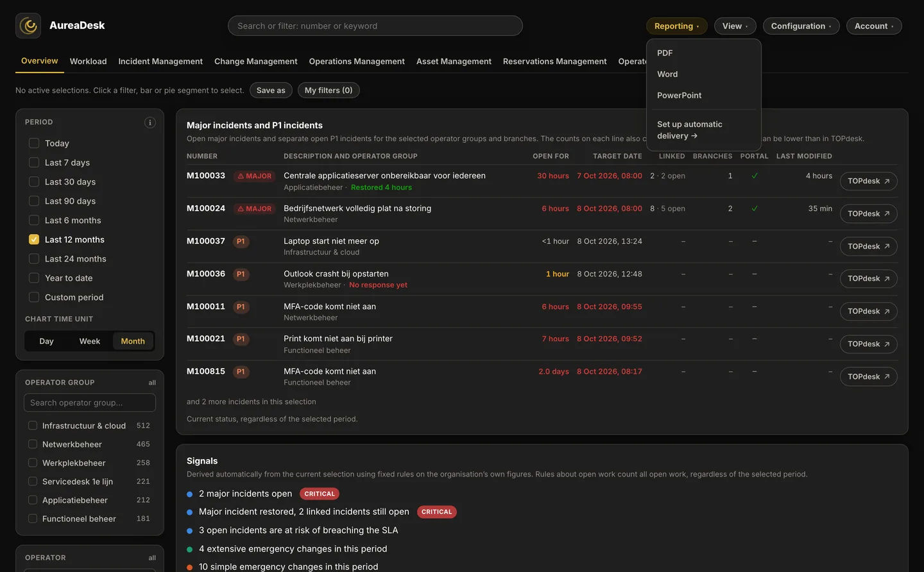Open the Change Management tab
Viewport: 924px width, 572px height.
pos(255,62)
